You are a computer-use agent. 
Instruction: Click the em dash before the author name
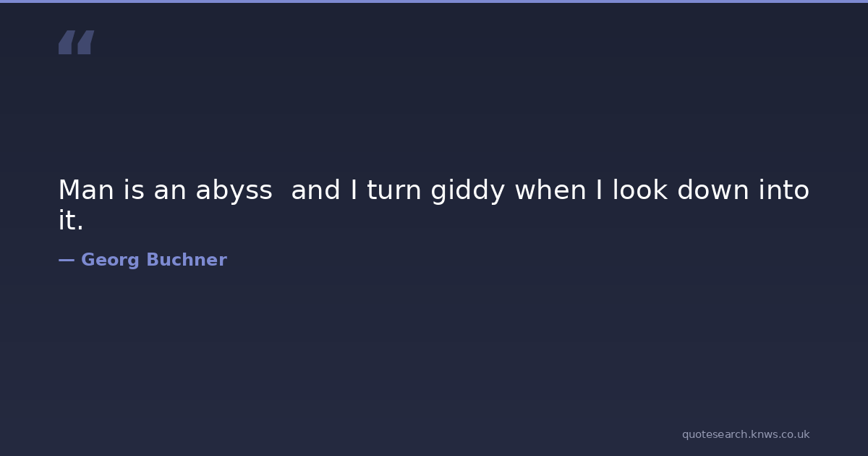(x=66, y=260)
